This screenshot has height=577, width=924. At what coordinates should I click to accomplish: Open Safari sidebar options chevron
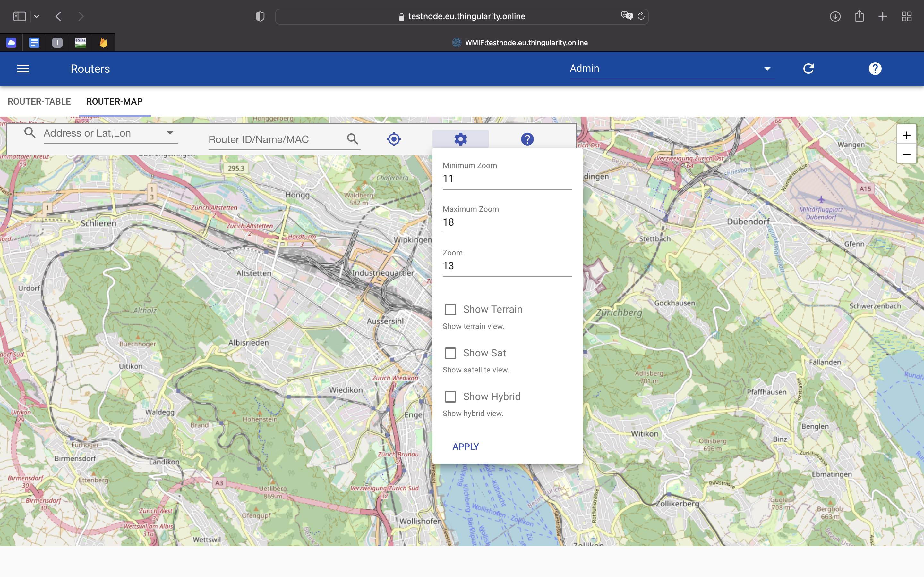point(37,16)
